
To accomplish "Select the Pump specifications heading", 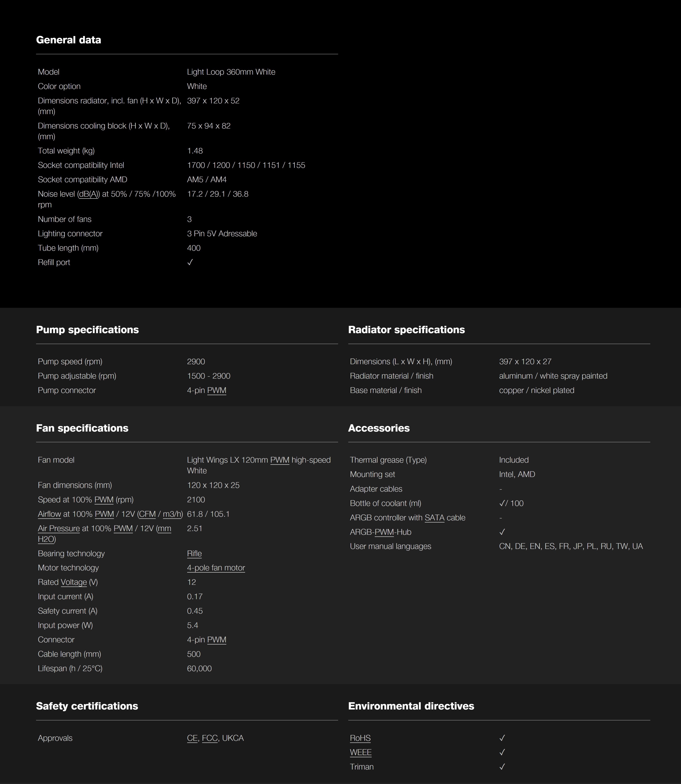I will tap(87, 330).
